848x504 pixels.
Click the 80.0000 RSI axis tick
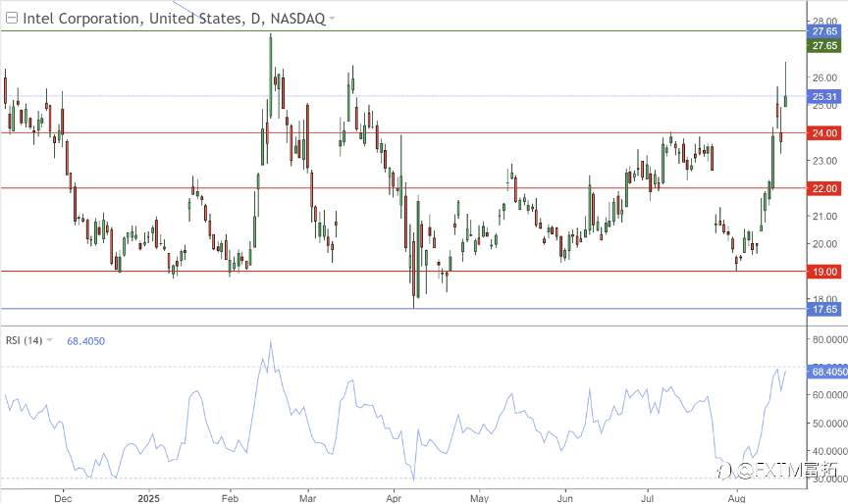pyautogui.click(x=829, y=340)
